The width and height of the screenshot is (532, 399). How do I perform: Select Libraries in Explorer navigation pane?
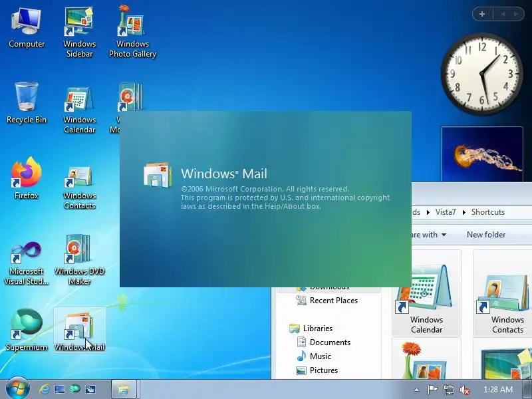(311, 329)
